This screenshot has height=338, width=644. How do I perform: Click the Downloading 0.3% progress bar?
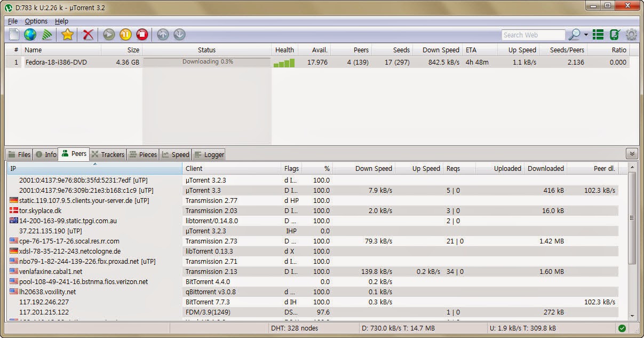207,62
